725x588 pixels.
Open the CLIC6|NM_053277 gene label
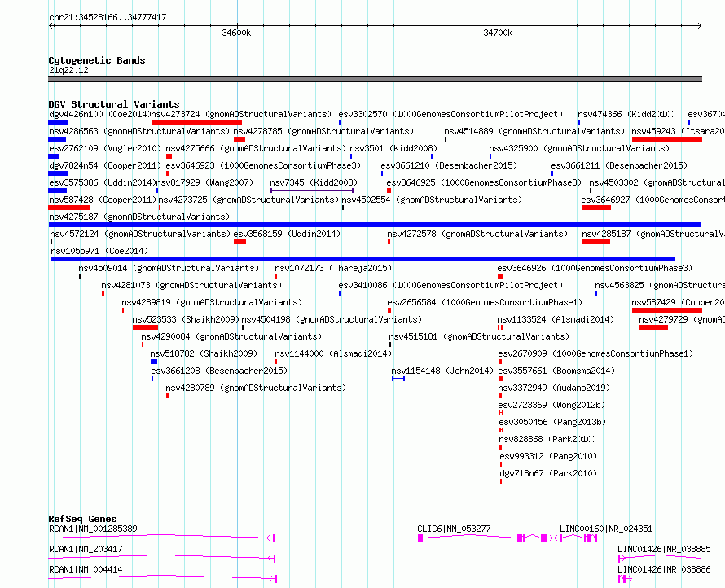[x=454, y=529]
